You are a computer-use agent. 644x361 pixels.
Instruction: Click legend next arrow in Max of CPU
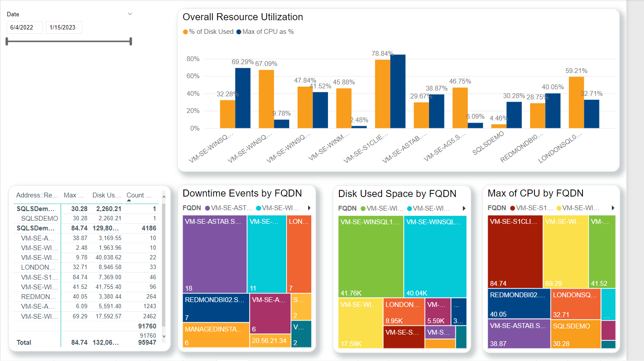coord(613,208)
